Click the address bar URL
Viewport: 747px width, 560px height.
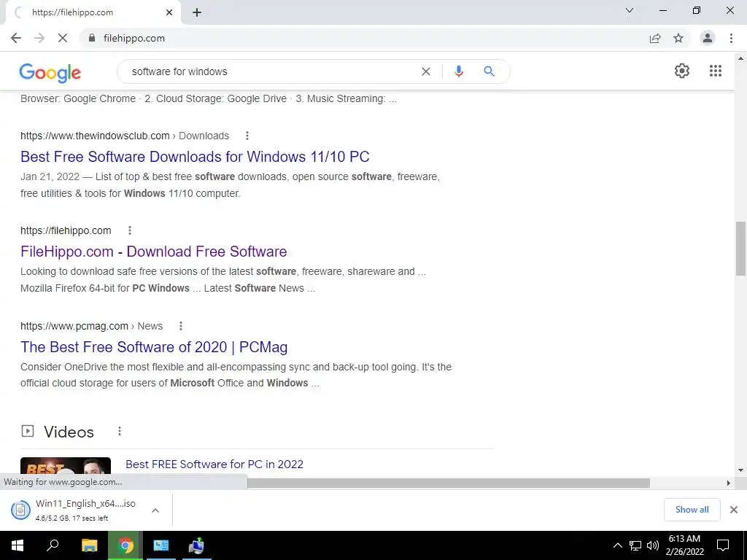pos(134,38)
